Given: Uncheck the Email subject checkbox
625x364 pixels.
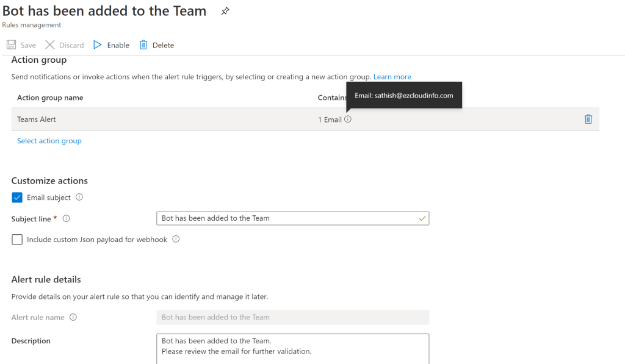Looking at the screenshot, I should (x=17, y=198).
